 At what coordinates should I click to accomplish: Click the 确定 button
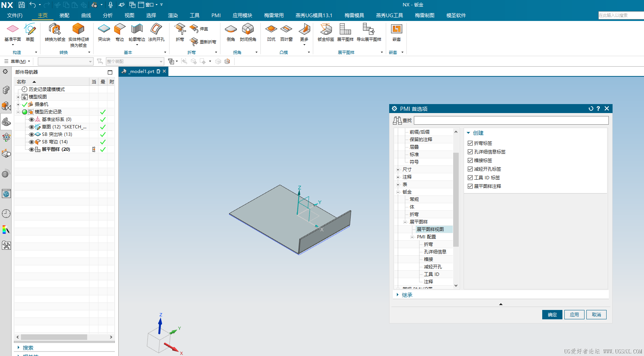pyautogui.click(x=552, y=315)
